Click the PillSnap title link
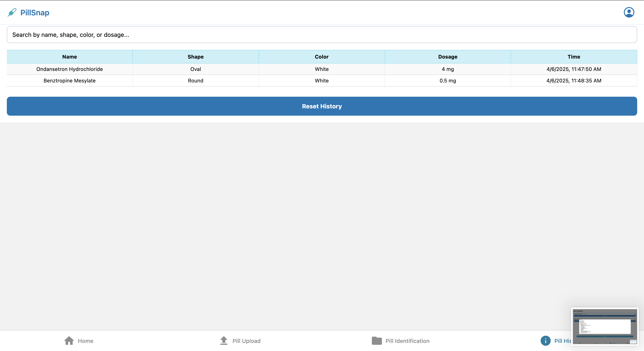644x351 pixels. click(x=35, y=13)
